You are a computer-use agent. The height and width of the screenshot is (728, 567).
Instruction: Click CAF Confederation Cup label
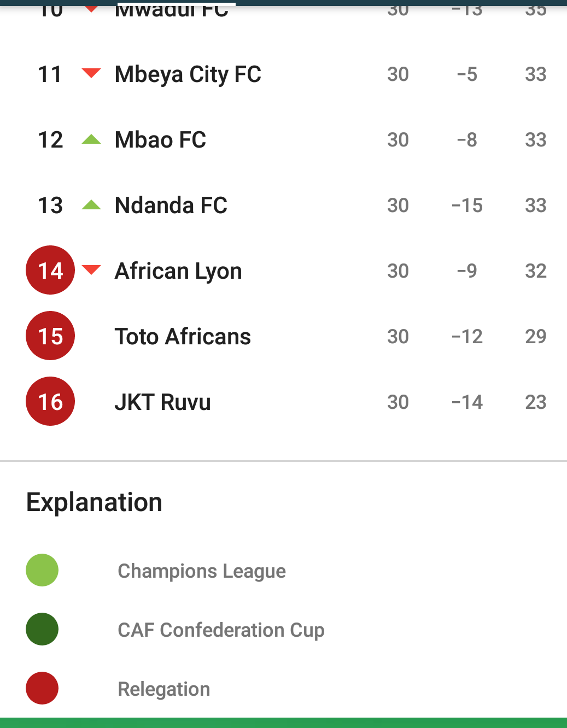coord(221,630)
